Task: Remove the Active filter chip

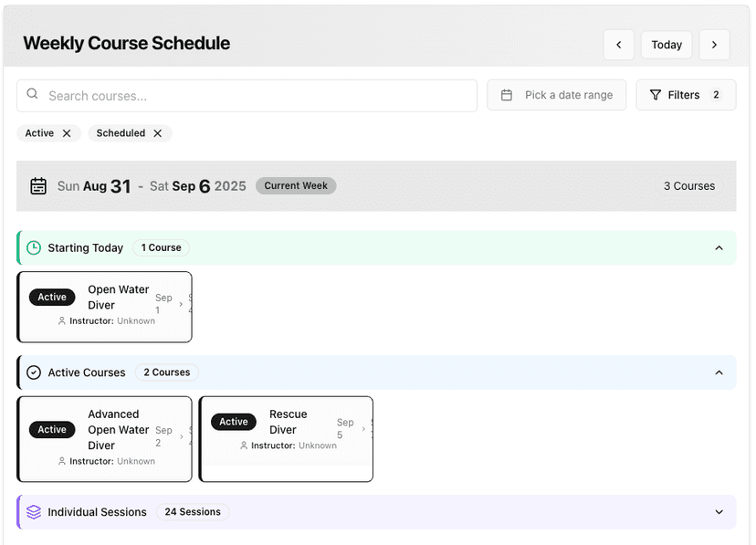Action: point(67,133)
